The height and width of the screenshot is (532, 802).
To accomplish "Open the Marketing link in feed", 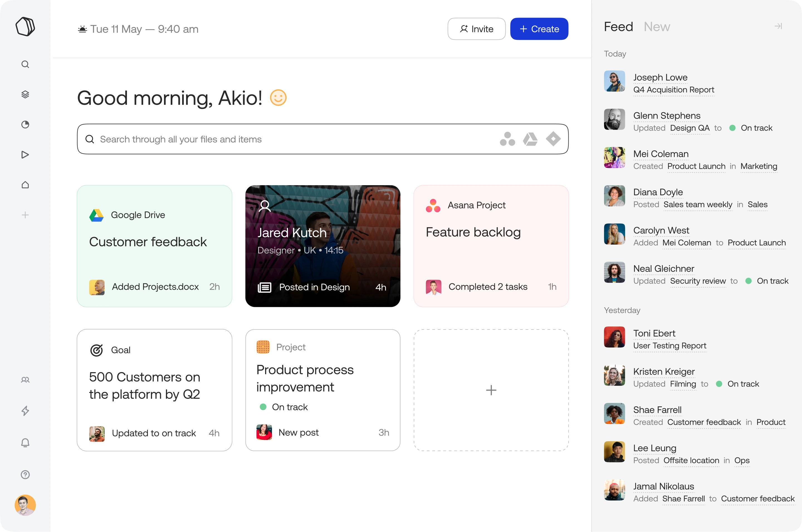I will coord(759,167).
